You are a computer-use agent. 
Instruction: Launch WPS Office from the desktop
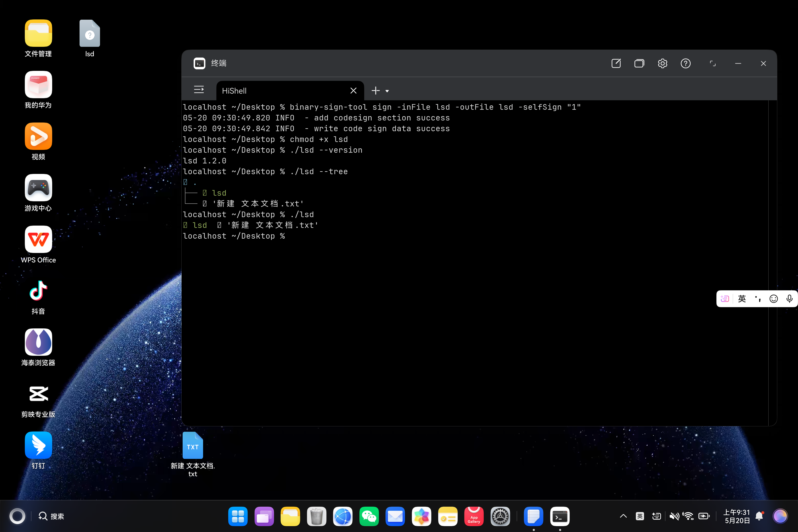(x=38, y=245)
